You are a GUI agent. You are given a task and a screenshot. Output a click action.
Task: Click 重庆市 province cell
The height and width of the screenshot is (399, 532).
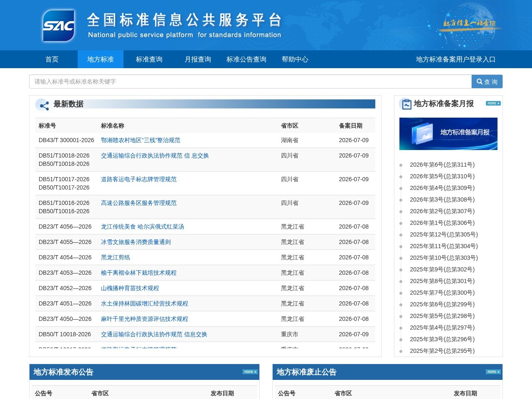(x=290, y=335)
